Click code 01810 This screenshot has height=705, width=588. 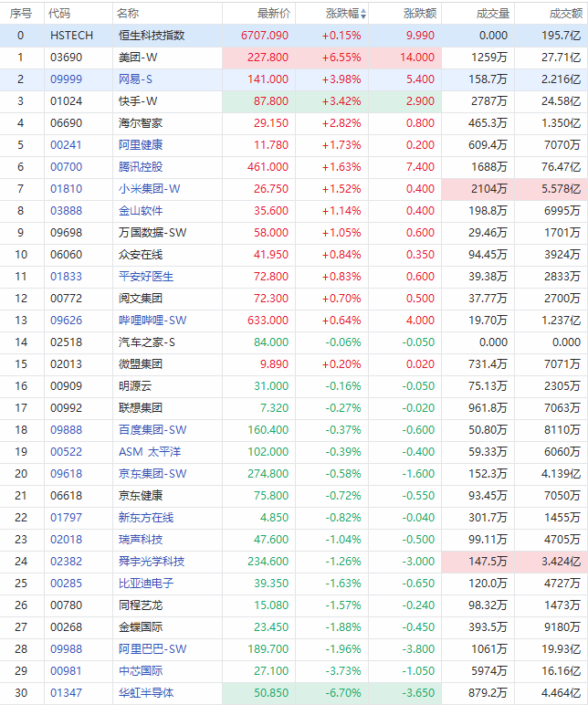(66, 189)
